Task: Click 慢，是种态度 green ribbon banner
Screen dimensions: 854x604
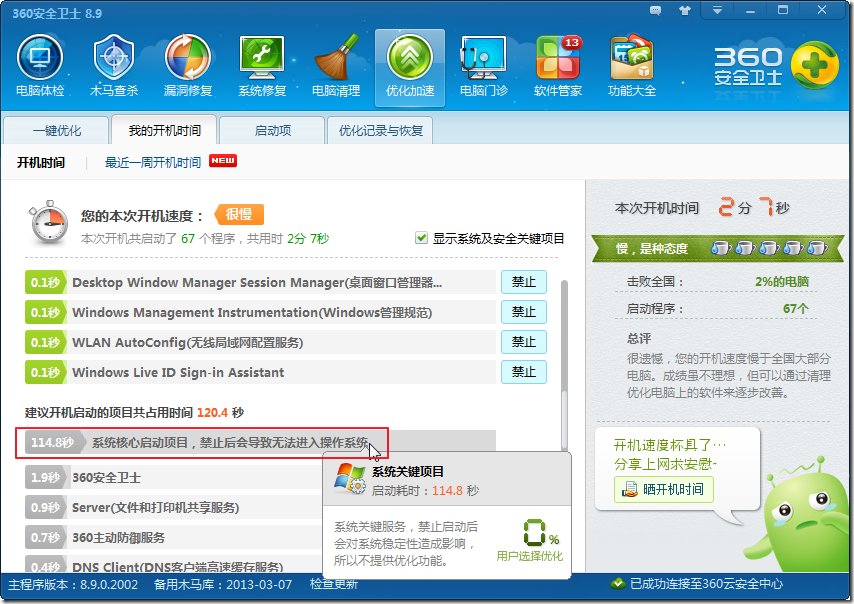Action: (x=718, y=248)
